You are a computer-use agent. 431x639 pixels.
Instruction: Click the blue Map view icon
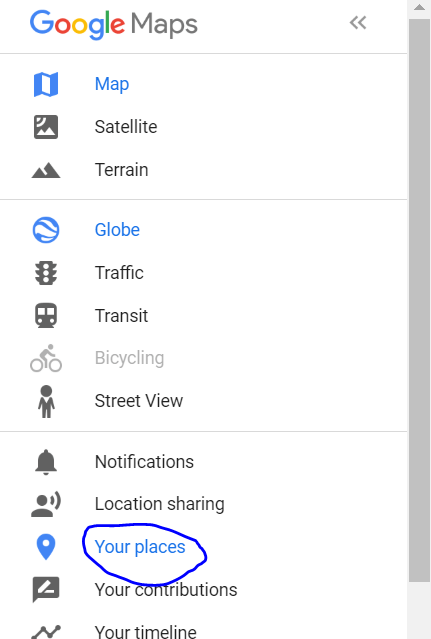(46, 84)
